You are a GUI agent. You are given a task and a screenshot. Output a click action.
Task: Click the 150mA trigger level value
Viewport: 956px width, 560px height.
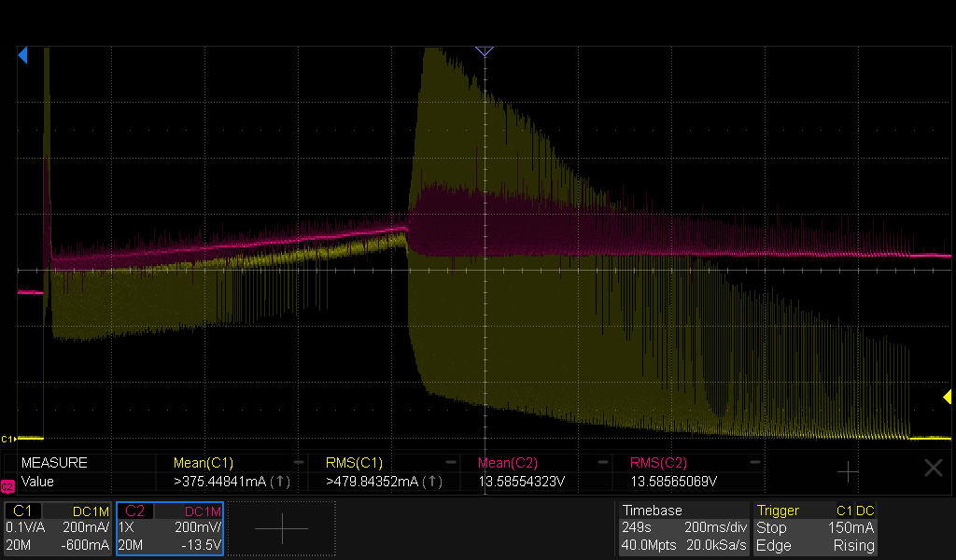click(851, 527)
